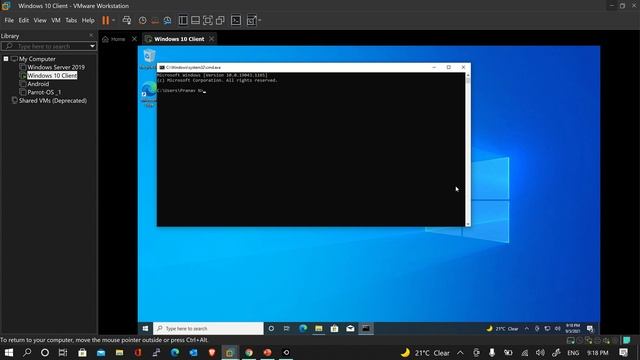This screenshot has height=360, width=640.
Task: Click the Send Ctrl+Alt+Del toolbar icon
Action: tap(127, 20)
